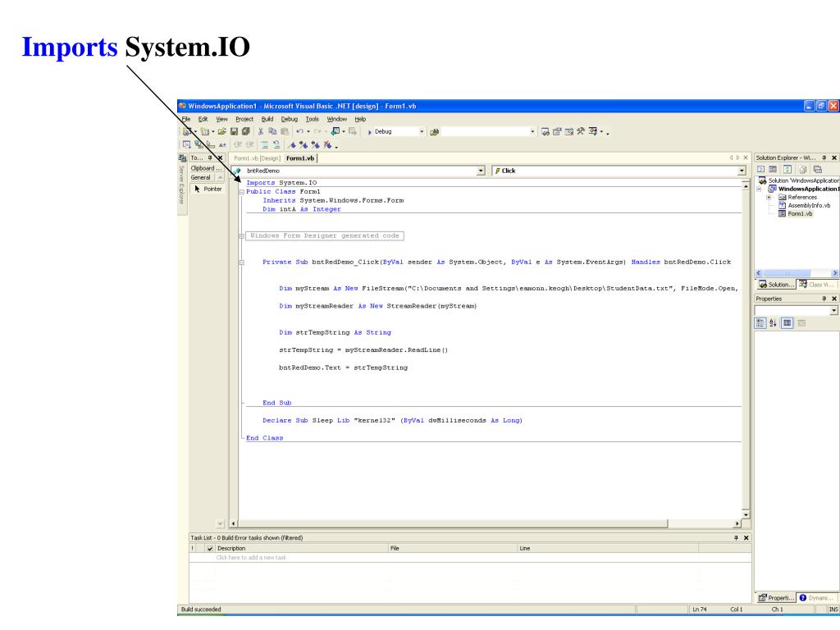Toggle the Task List description checkbox
840x630 pixels.
pos(210,549)
